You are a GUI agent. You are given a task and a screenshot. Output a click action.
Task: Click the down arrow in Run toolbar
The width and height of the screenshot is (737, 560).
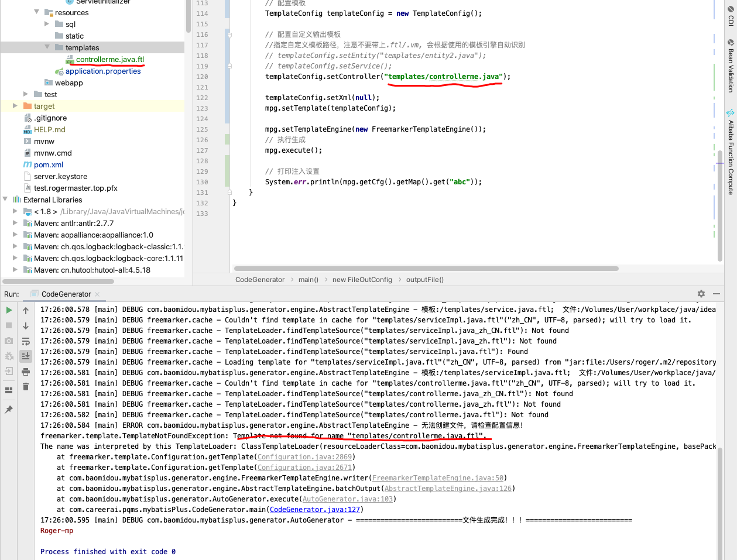(x=26, y=326)
